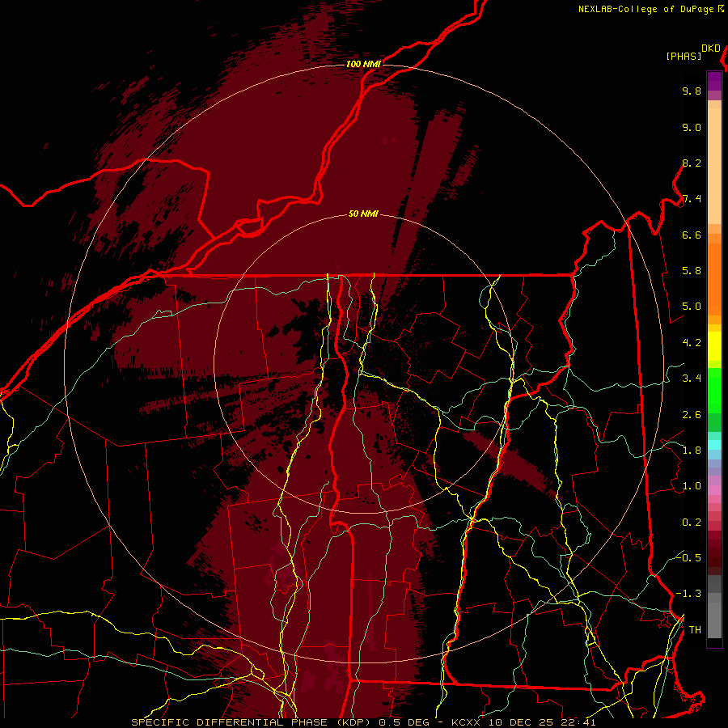Click the 1.0 legend value

692,486
